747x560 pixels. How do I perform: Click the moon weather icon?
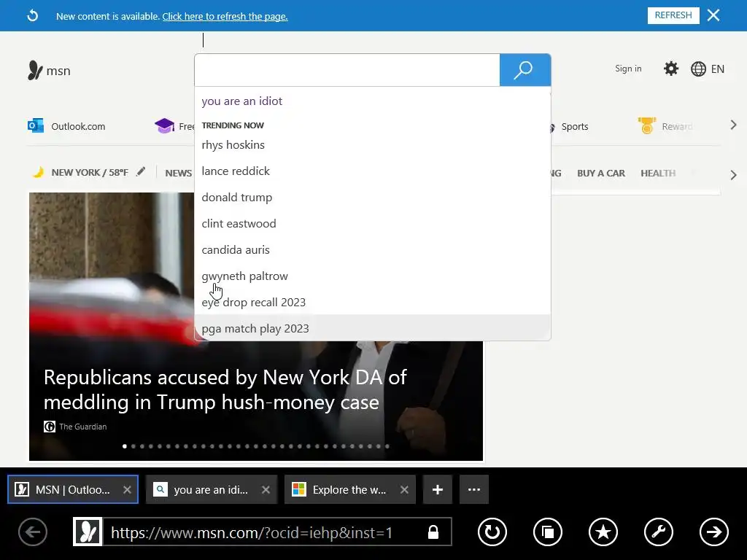pyautogui.click(x=38, y=172)
